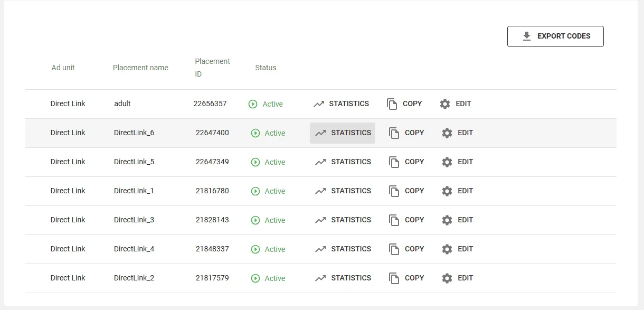This screenshot has width=644, height=310.
Task: Click the active play icon for DirectLink_4
Action: tap(255, 249)
